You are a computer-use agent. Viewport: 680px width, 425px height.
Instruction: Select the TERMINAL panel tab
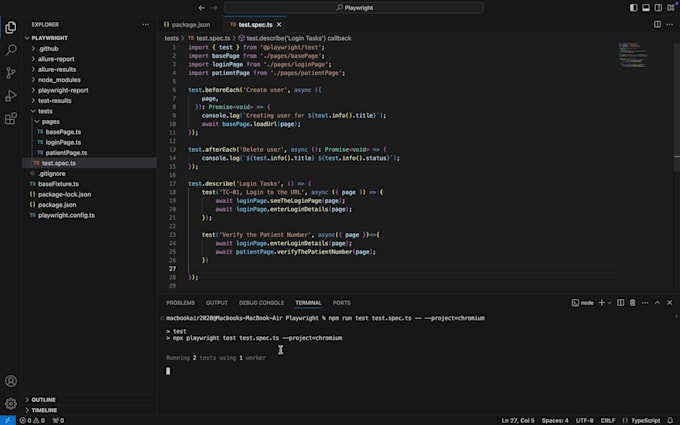click(308, 303)
